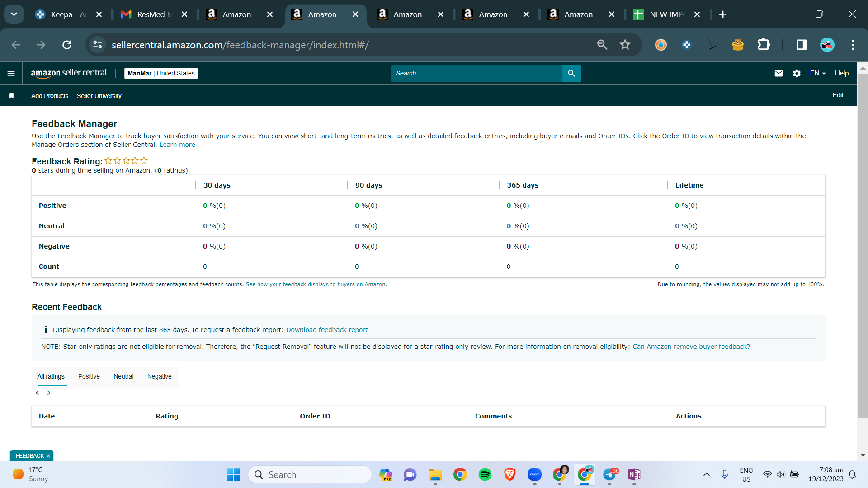Open Windows Start menu

pyautogui.click(x=233, y=474)
